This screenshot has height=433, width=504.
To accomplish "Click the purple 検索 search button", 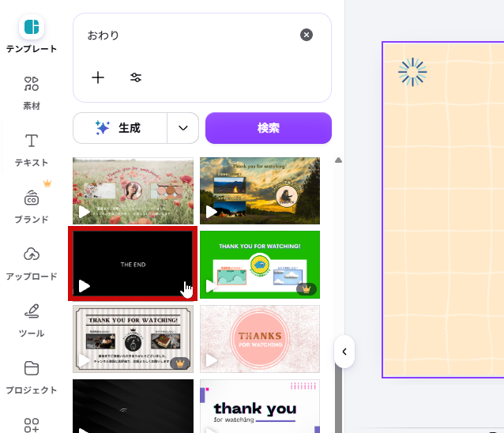I will (269, 128).
